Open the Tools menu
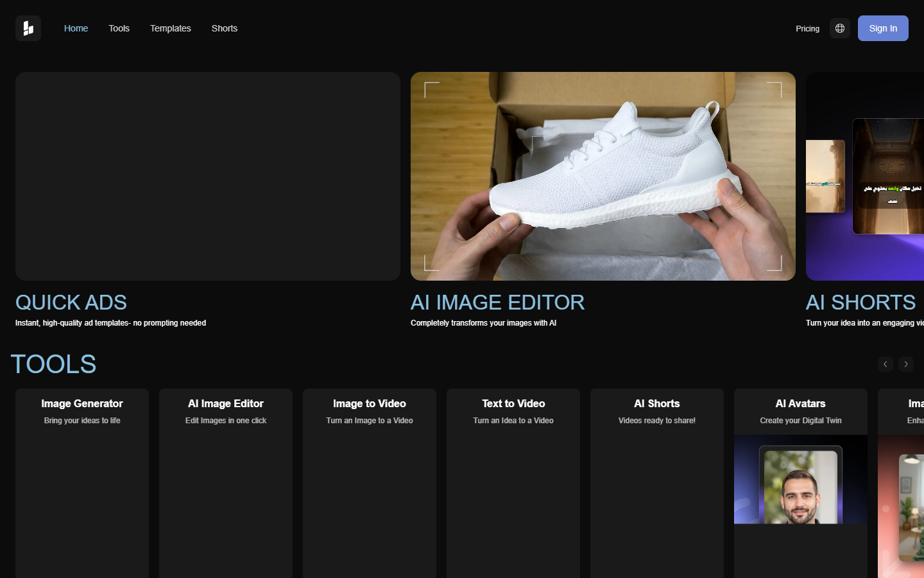Screen dimensions: 924x578 coord(119,28)
